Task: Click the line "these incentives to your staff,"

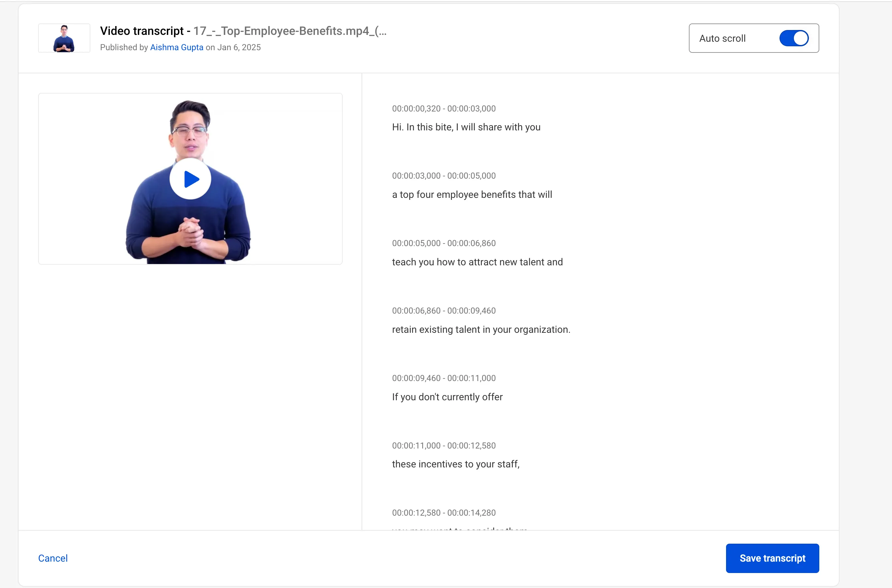Action: [x=456, y=464]
